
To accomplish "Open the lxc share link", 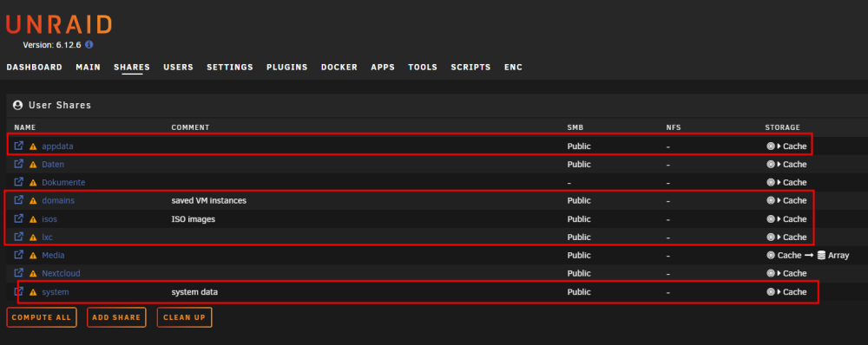I will [47, 238].
